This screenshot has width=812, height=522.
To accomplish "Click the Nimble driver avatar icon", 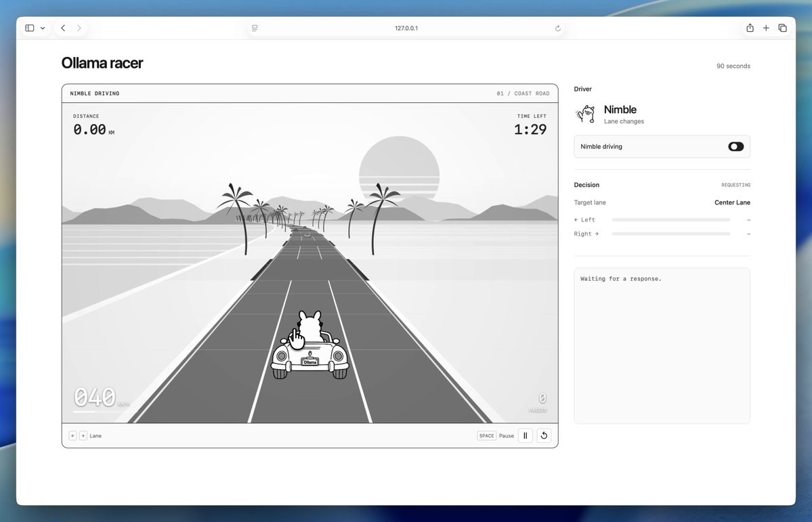I will tap(586, 114).
